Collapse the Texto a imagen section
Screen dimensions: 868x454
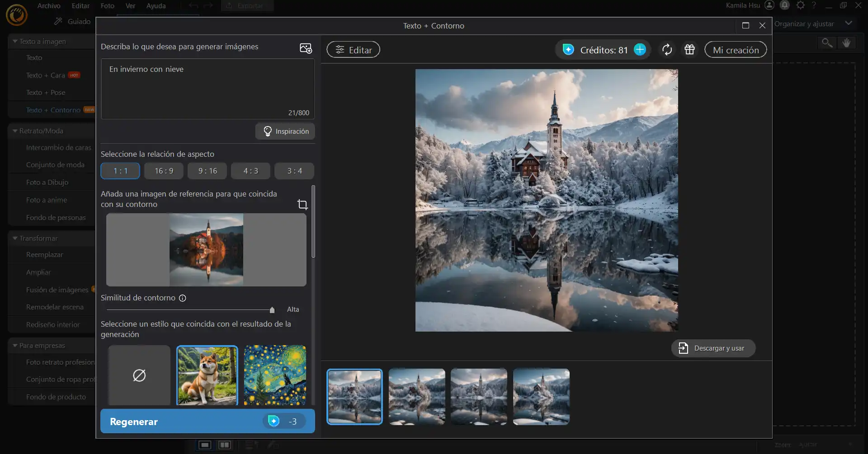click(15, 42)
